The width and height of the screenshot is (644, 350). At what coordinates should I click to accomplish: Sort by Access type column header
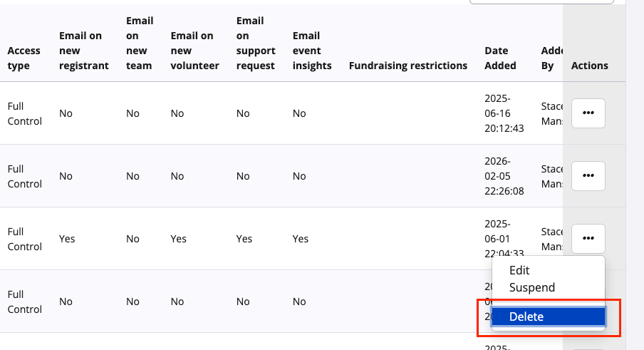pos(24,58)
